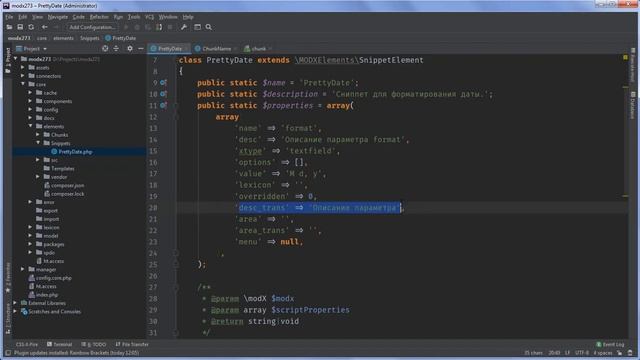Click the yellow inspection indicator at editor top-right
Image resolution: width=640 pixels, height=360 pixels.
625,58
